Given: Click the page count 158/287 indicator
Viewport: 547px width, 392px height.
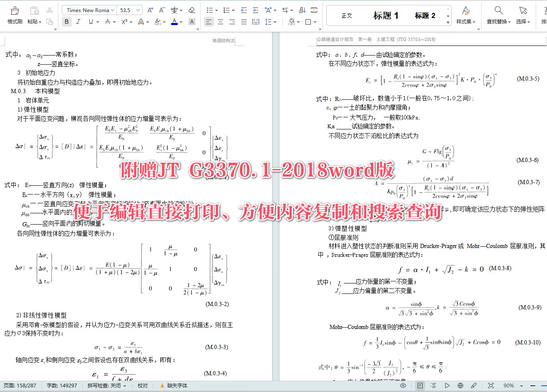Looking at the screenshot, I should [20, 386].
